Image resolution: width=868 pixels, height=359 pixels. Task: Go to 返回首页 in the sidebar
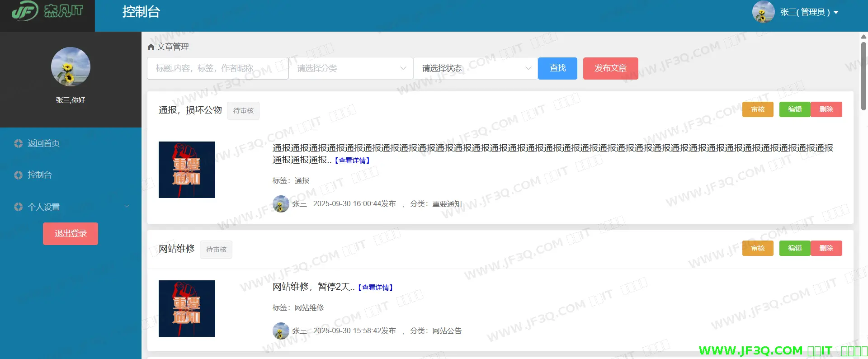tap(43, 143)
